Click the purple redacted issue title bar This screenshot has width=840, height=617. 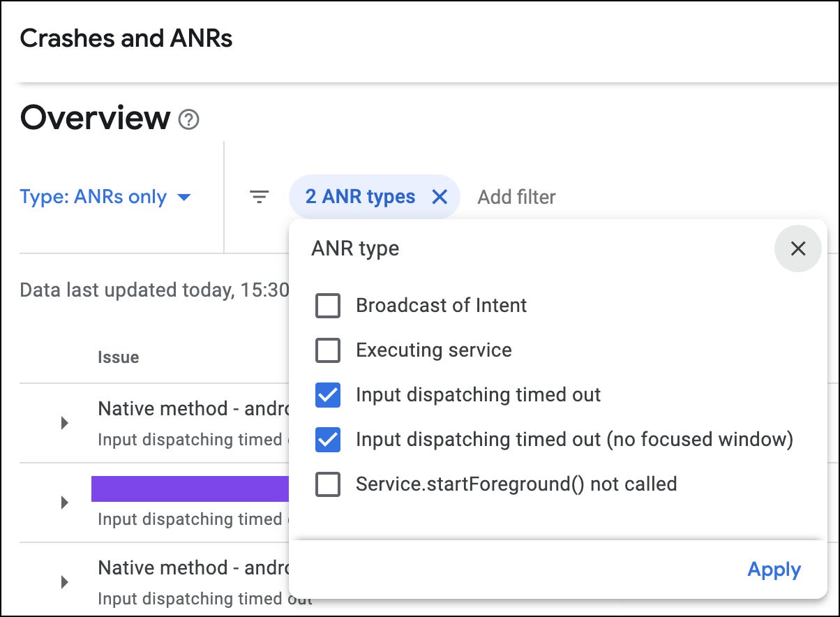tap(190, 489)
